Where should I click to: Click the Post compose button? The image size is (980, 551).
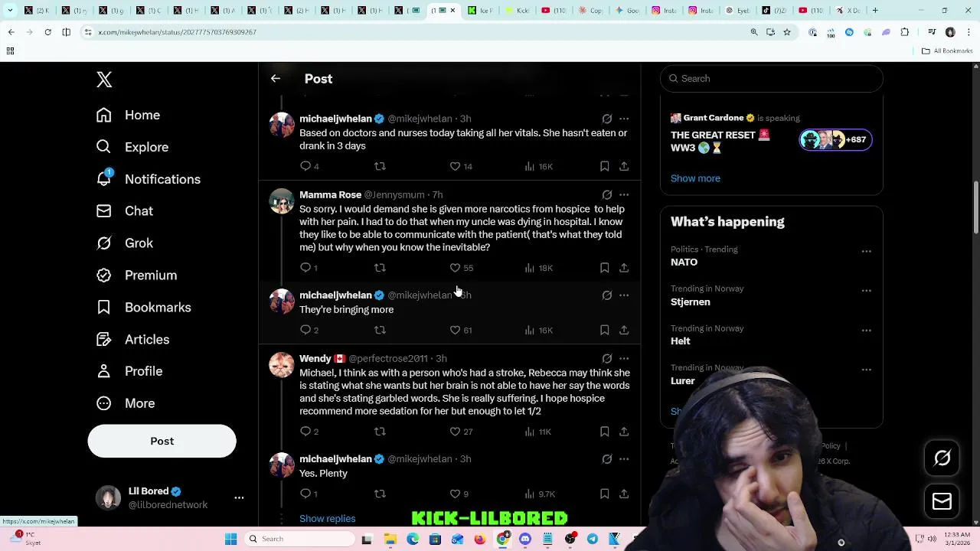click(x=162, y=441)
